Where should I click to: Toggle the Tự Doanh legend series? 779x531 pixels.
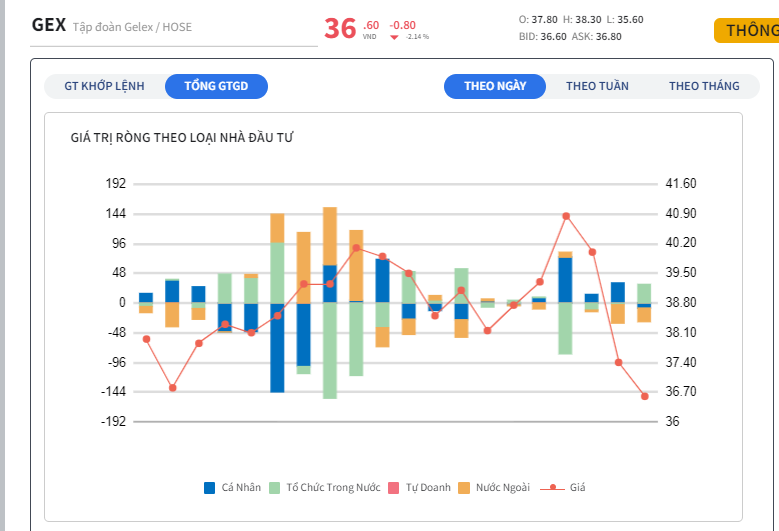(x=427, y=488)
